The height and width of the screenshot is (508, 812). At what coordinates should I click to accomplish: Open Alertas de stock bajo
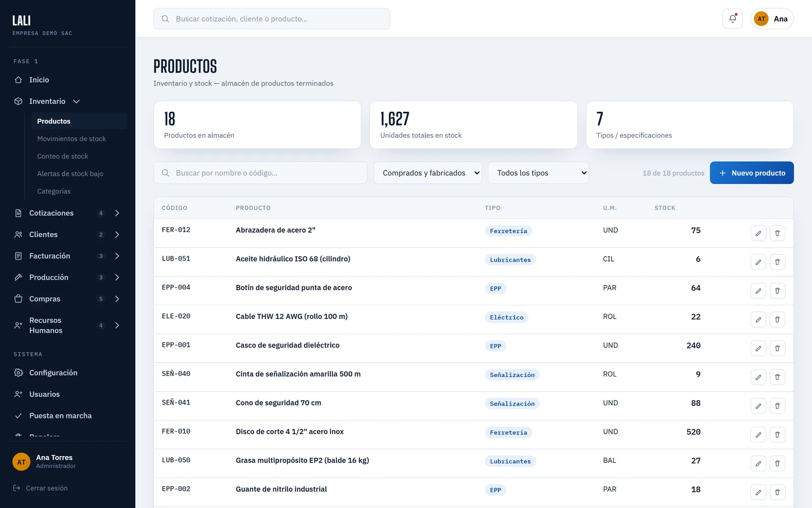click(x=79, y=174)
